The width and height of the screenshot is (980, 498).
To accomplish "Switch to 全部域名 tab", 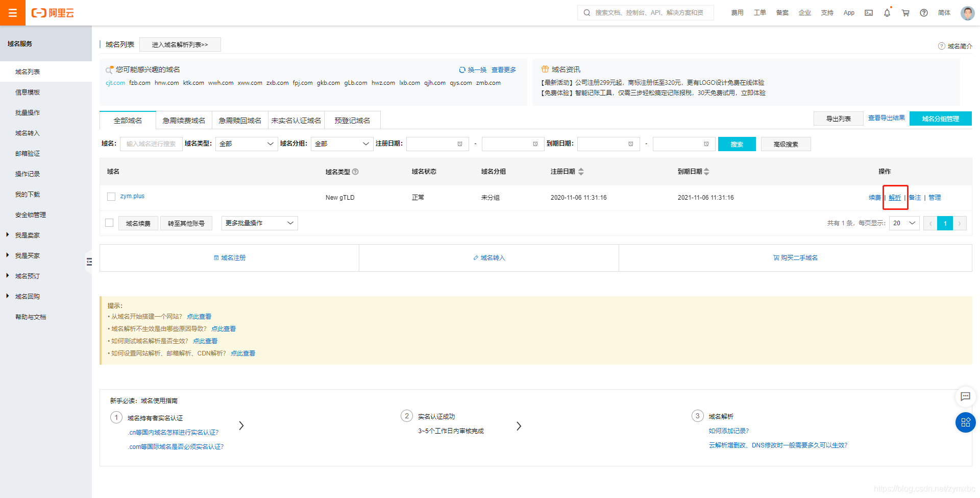I will pyautogui.click(x=128, y=121).
